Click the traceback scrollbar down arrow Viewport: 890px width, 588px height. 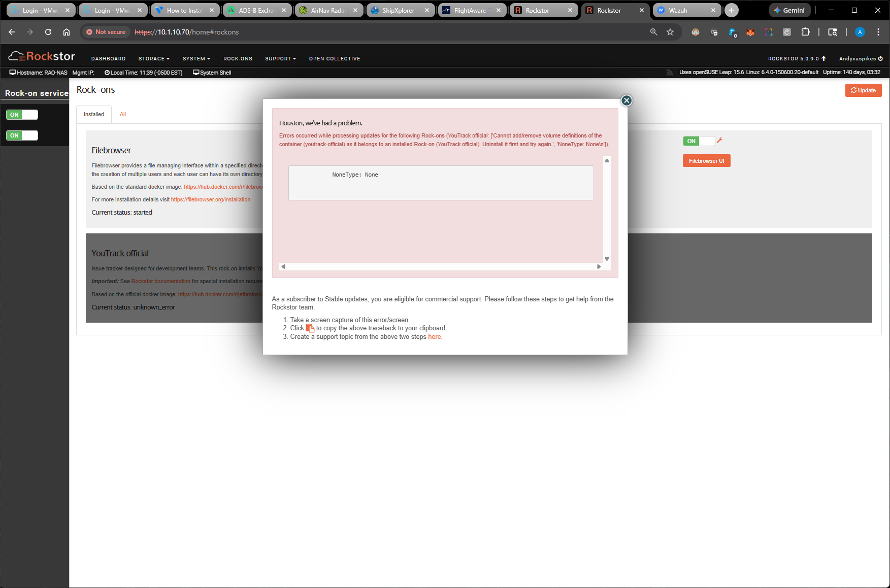(x=607, y=259)
